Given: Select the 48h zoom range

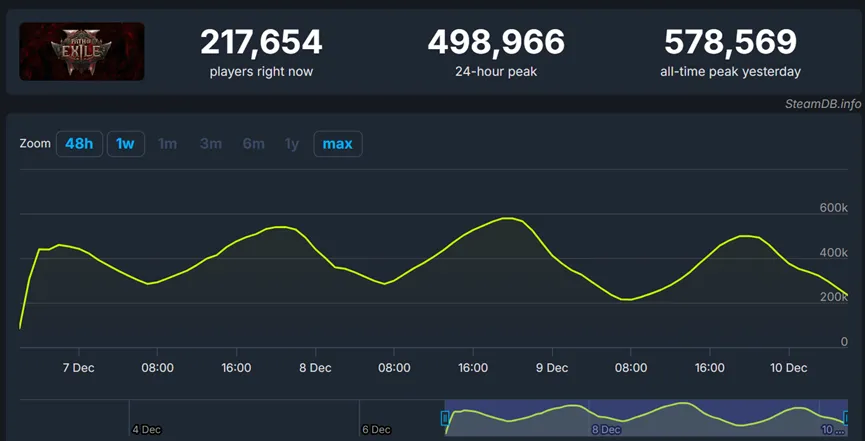Looking at the screenshot, I should [x=79, y=144].
